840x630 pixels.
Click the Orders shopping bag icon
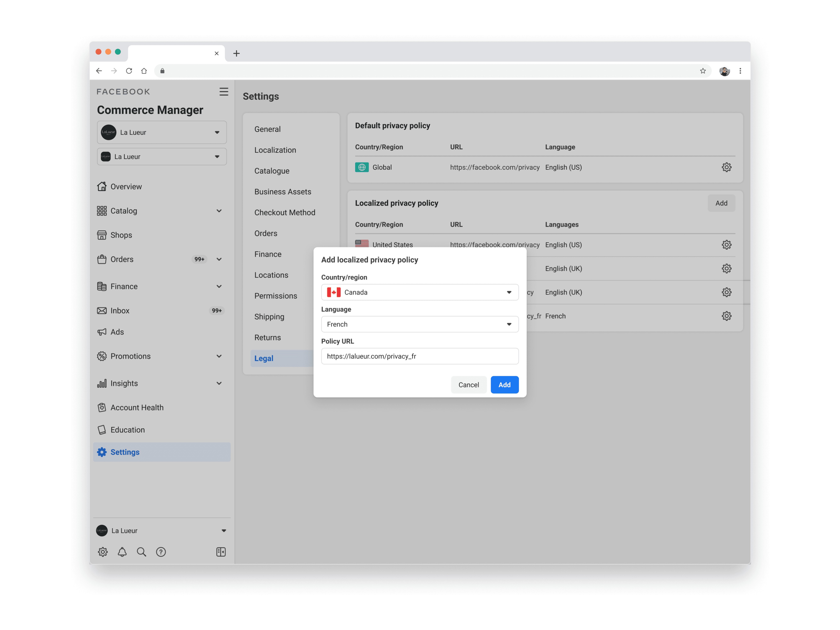[101, 259]
